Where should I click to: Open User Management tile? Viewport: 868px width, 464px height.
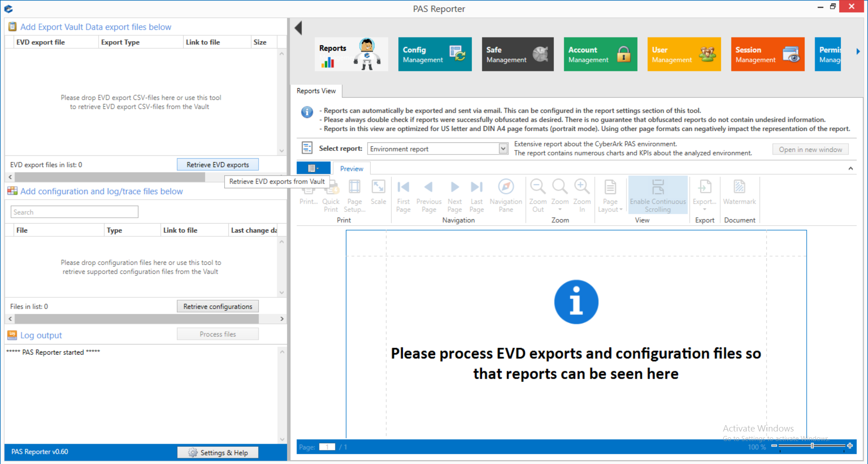[x=684, y=54]
